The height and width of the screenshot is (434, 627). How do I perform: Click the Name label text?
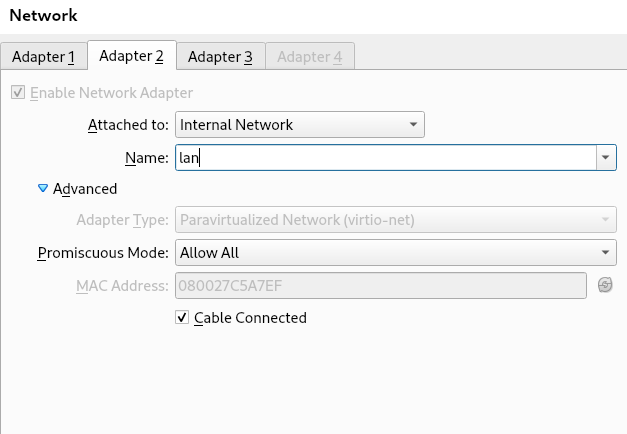pos(147,157)
